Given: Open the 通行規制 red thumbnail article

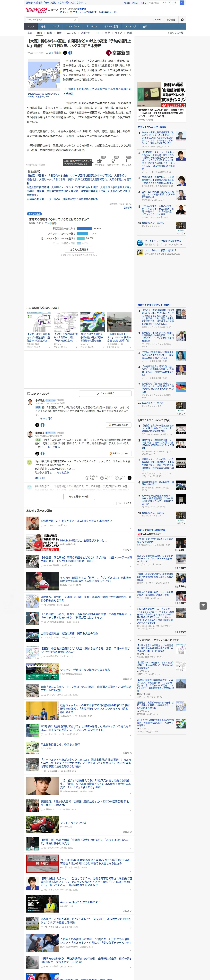Looking at the screenshot, I should [42, 864].
